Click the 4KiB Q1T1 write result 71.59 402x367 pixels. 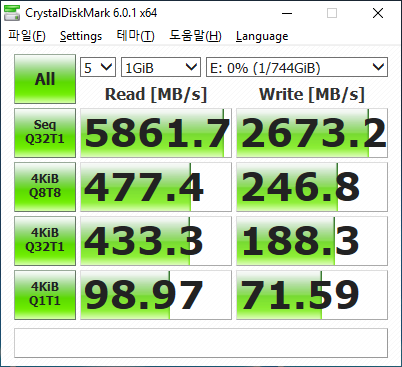(312, 295)
